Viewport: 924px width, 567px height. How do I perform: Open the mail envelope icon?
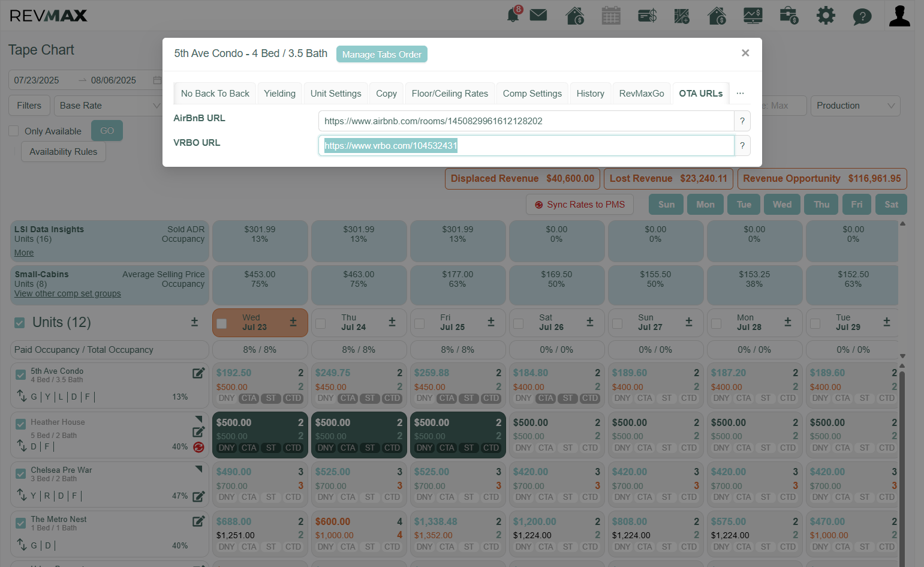(x=538, y=15)
